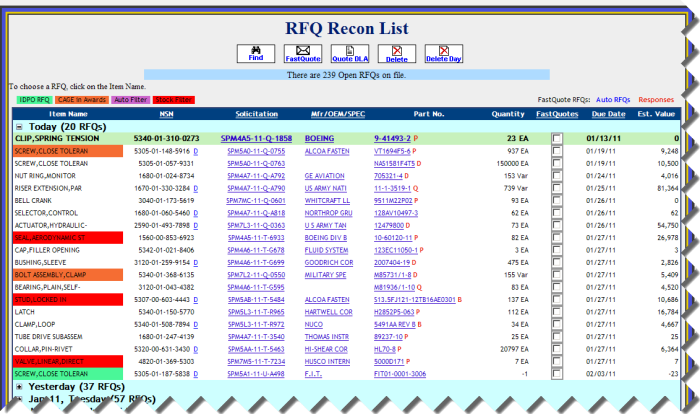Screen dimensions: 700x414
Task: Open GE AVIATION manufacturer link
Action: [325, 176]
